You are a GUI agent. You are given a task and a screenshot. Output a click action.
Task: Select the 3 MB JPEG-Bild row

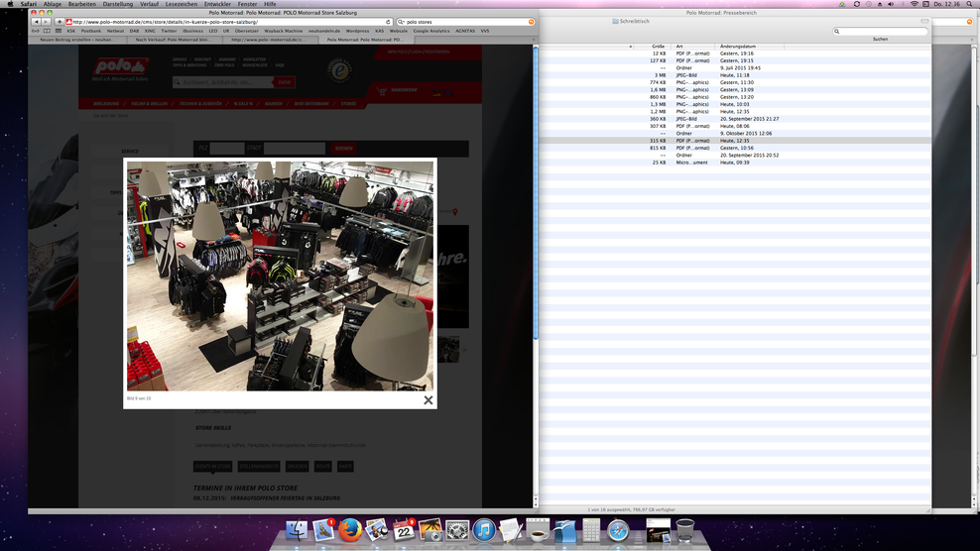point(735,75)
